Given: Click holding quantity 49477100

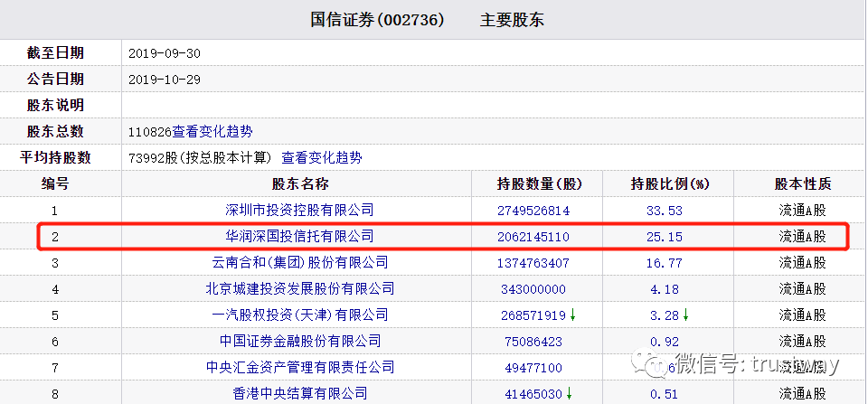Looking at the screenshot, I should point(533,368).
